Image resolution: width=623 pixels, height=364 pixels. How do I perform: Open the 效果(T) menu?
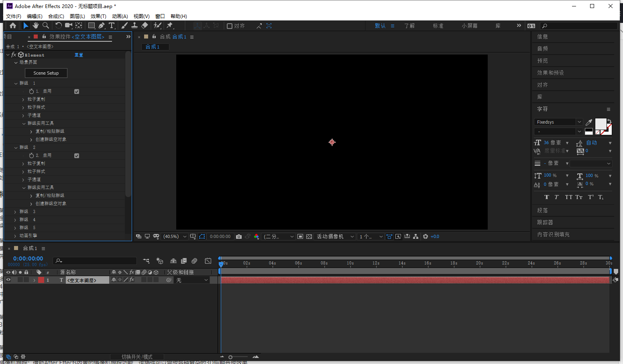click(x=98, y=16)
